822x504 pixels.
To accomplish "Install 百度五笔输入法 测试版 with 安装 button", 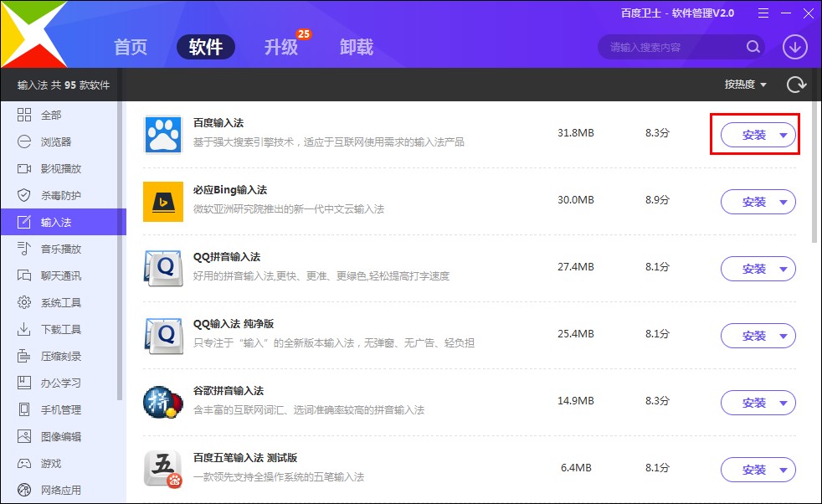I will coord(754,470).
